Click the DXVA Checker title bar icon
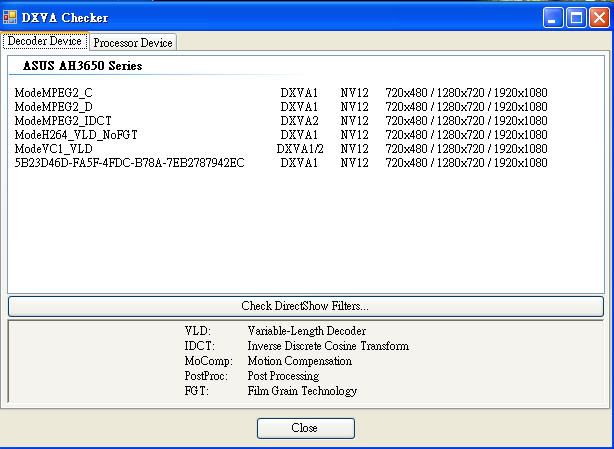 (x=10, y=17)
